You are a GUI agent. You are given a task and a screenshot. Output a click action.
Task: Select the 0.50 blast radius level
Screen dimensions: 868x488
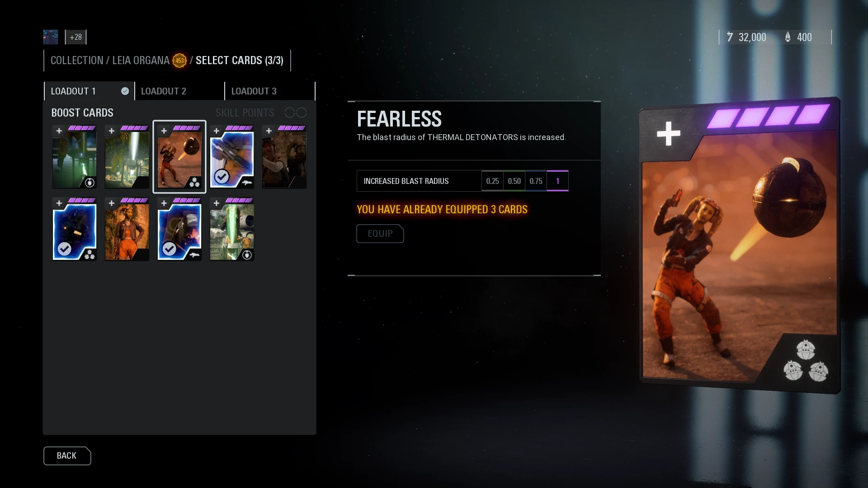click(x=514, y=181)
